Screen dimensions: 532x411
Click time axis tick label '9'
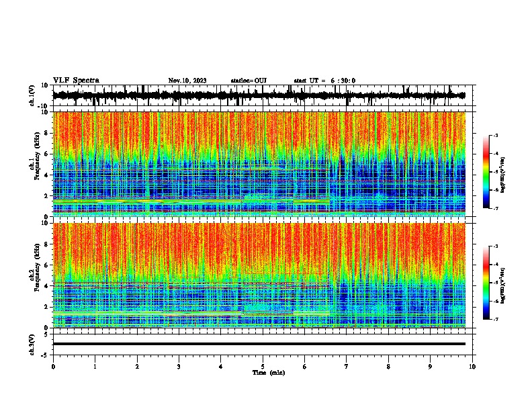click(x=430, y=367)
